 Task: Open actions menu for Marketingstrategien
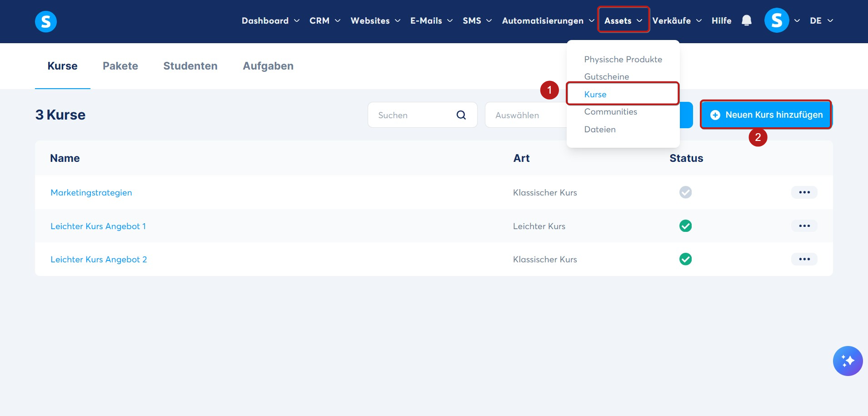click(804, 192)
